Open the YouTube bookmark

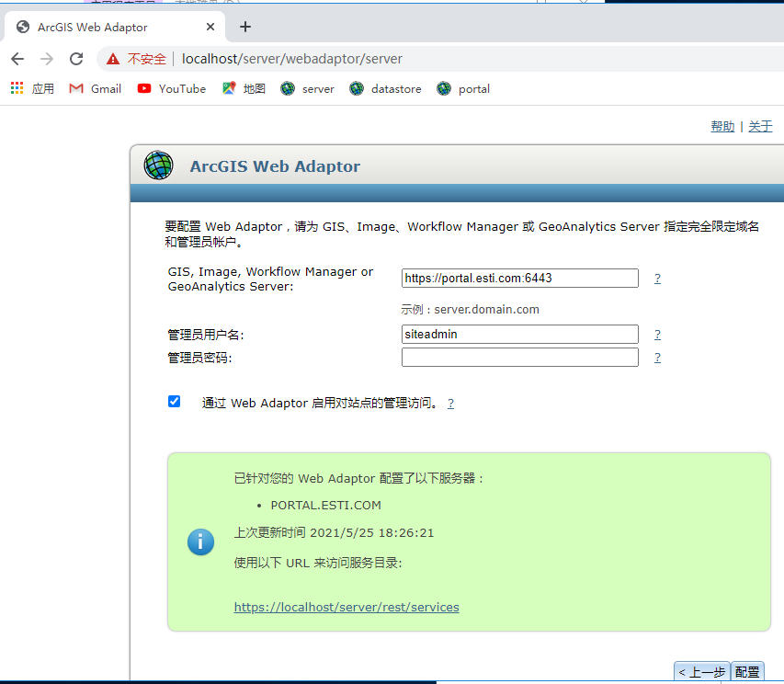tap(172, 88)
